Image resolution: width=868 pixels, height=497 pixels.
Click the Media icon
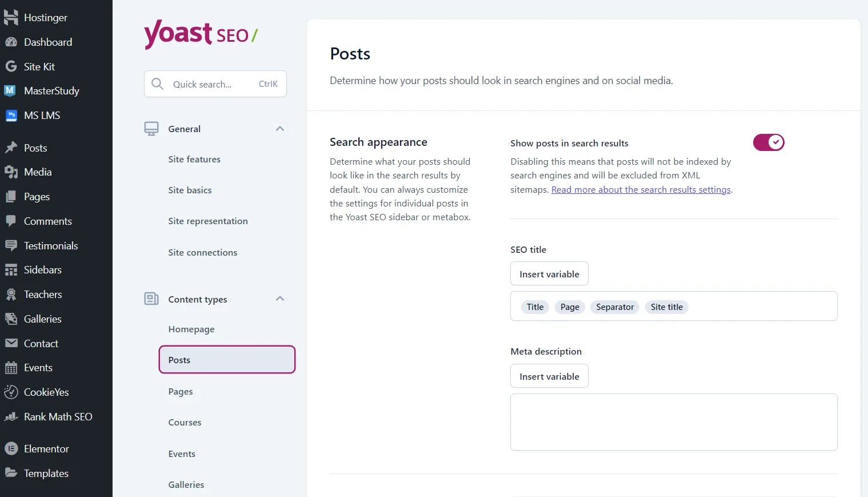pyautogui.click(x=11, y=172)
